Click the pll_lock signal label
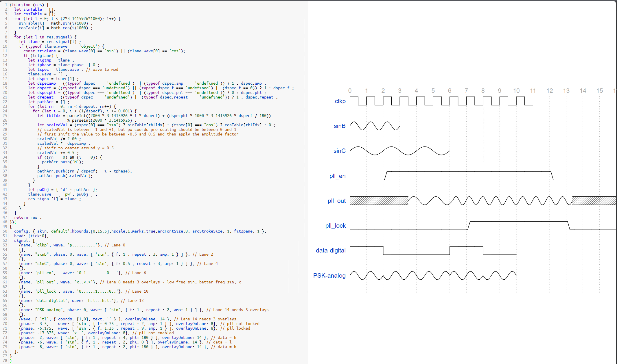617x364 pixels. [335, 226]
